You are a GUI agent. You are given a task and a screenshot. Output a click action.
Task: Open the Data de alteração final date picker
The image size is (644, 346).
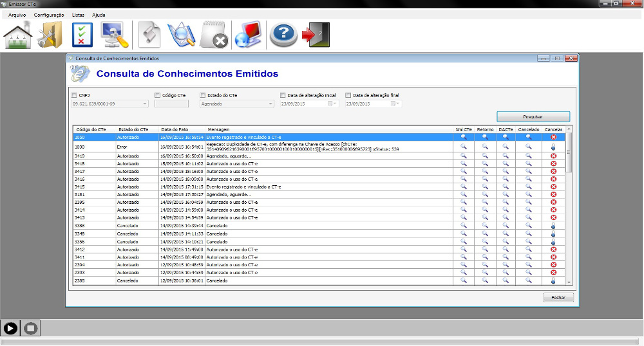click(398, 104)
